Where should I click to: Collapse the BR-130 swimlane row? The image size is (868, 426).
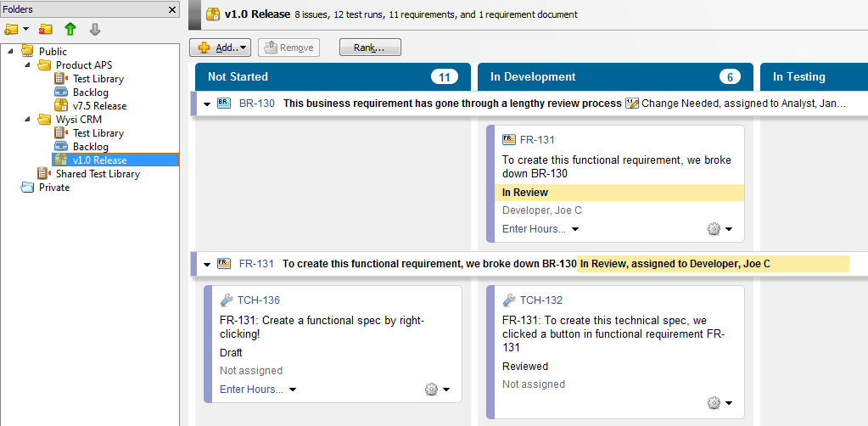pos(207,104)
